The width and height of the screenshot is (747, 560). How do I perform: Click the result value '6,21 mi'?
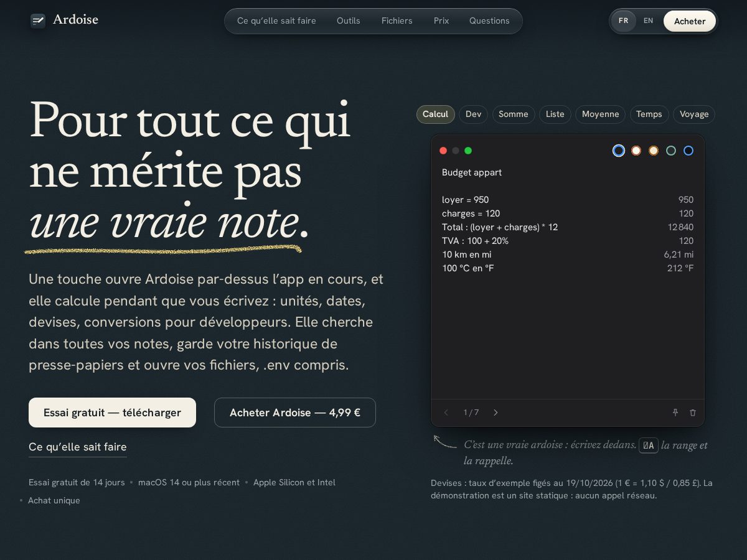[x=679, y=254]
